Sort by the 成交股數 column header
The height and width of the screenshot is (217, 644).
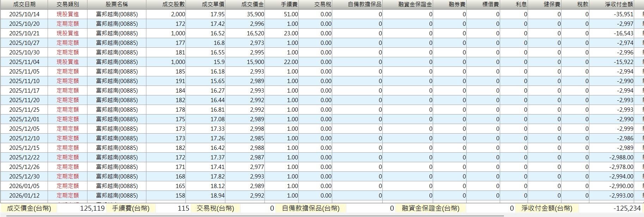point(174,5)
